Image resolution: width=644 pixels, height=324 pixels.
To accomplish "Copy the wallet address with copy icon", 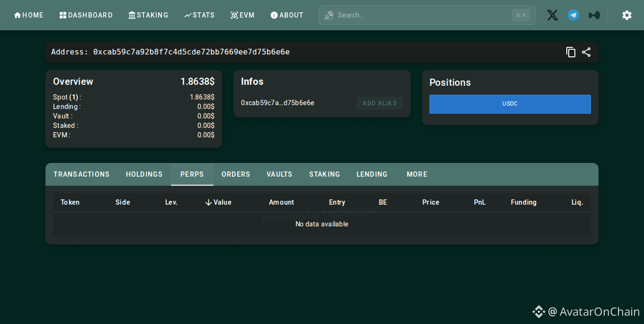I will [x=571, y=52].
